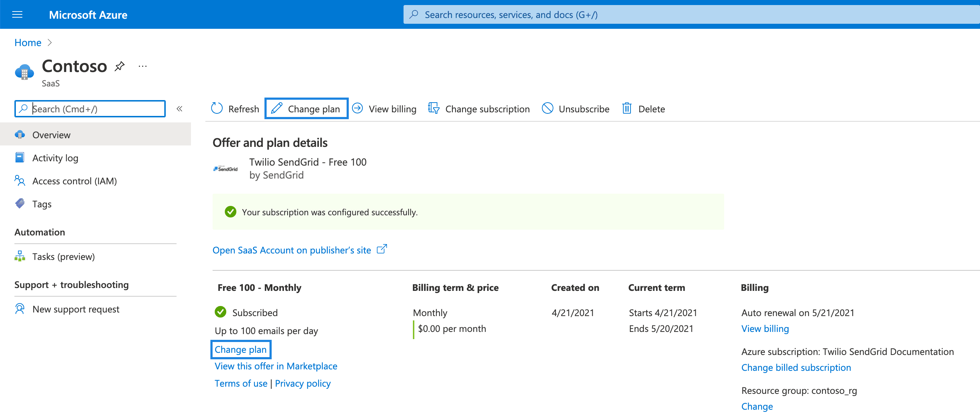980x414 pixels.
Task: Select Change subscription from the command bar
Action: point(487,109)
